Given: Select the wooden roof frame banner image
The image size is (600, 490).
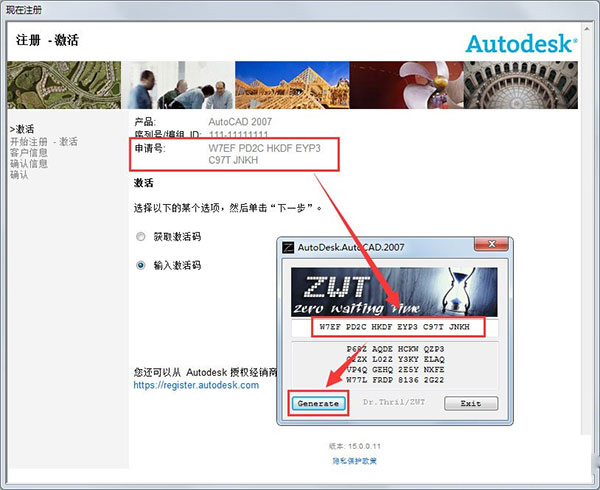Looking at the screenshot, I should [292, 85].
